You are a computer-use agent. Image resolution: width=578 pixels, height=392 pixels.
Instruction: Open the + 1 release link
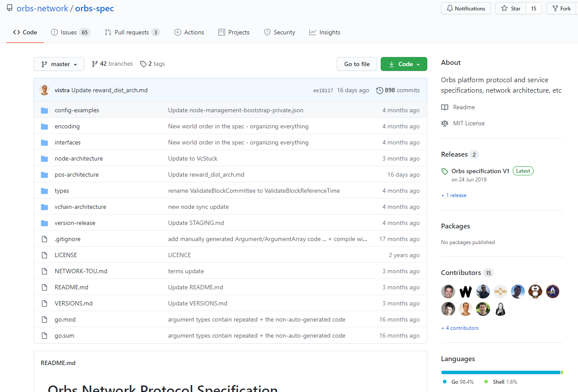(x=454, y=195)
